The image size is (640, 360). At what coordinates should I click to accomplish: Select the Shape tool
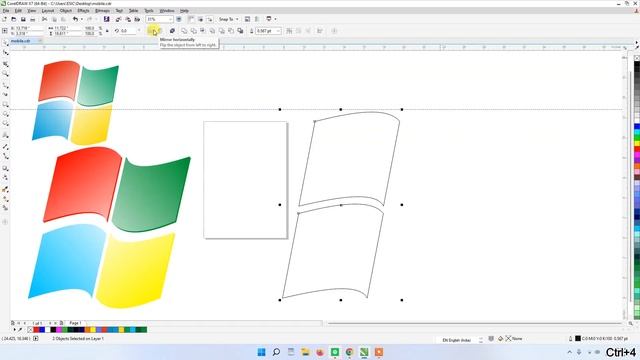(x=5, y=53)
